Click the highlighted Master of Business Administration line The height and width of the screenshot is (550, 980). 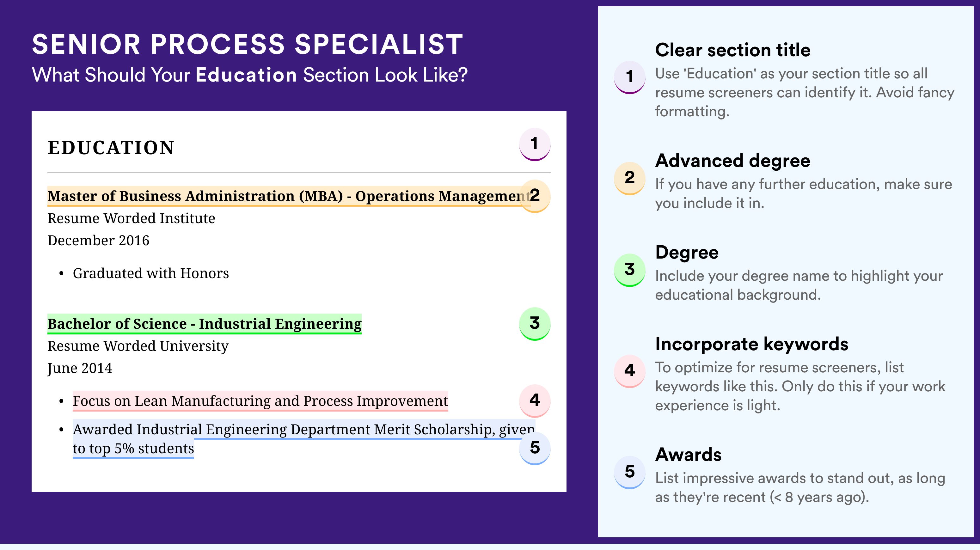(x=289, y=196)
